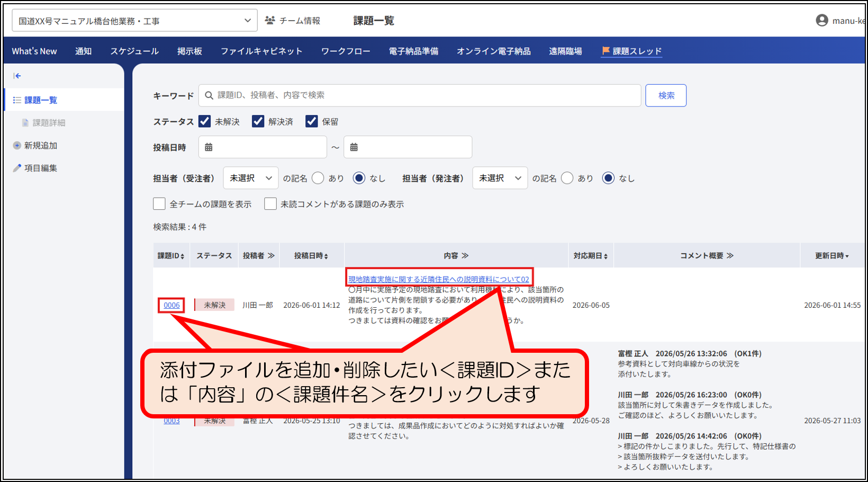Screen dimensions: 868x482
Task: Select あり radio for 担当者(発注者)
Action: (567, 178)
